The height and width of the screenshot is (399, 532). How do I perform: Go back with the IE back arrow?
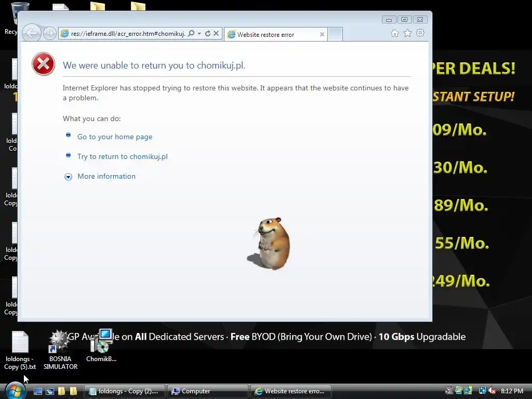tap(32, 33)
